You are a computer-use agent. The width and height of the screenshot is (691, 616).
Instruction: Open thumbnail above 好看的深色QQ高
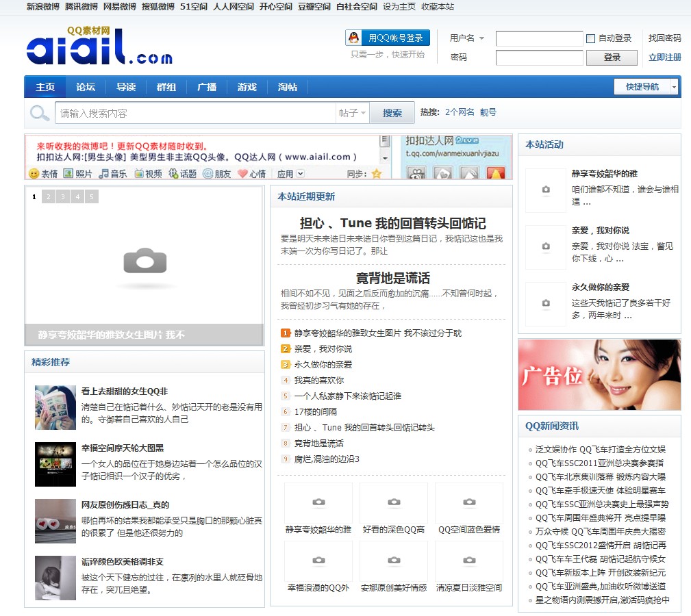pos(394,502)
